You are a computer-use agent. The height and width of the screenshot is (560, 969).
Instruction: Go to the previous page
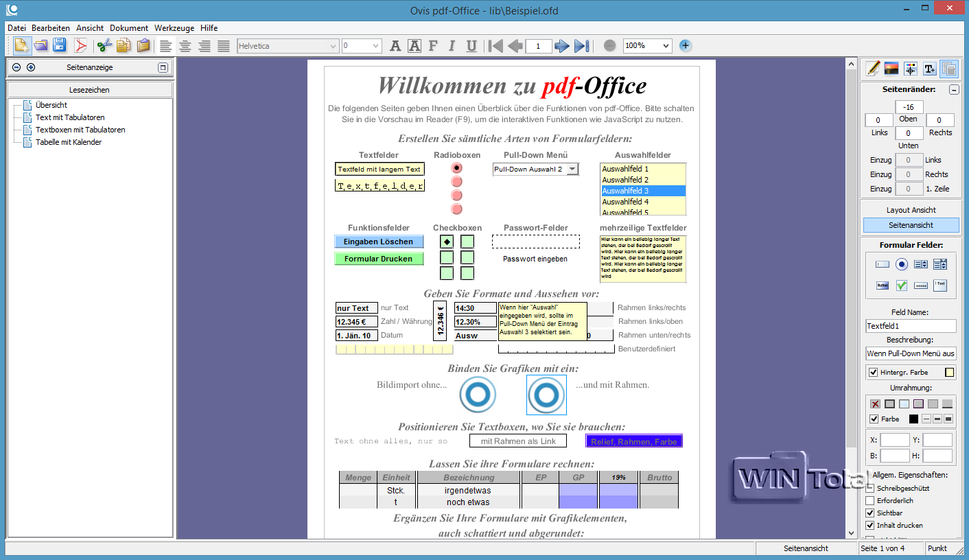pos(515,46)
